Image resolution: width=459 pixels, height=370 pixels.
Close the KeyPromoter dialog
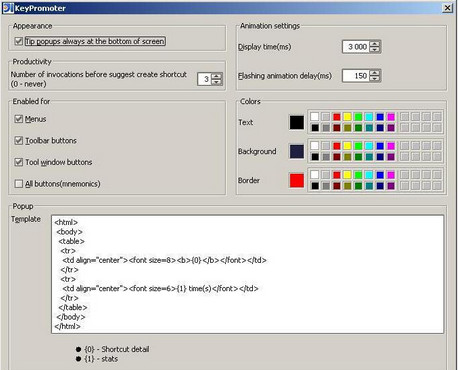(447, 8)
